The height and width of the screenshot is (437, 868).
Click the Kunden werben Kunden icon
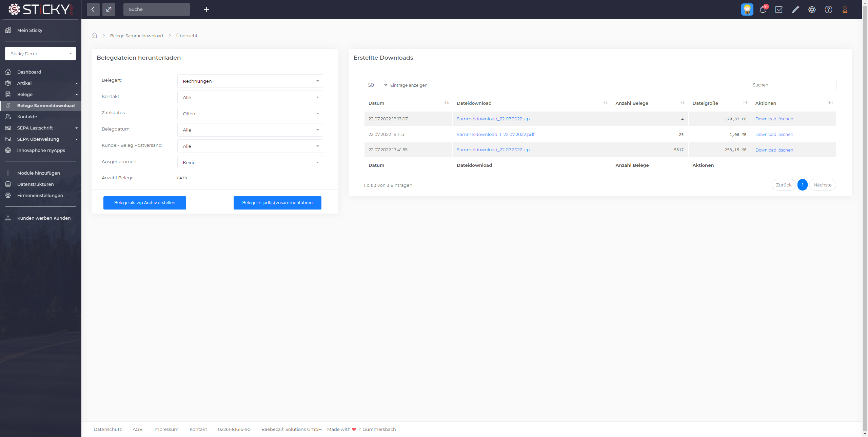(8, 218)
